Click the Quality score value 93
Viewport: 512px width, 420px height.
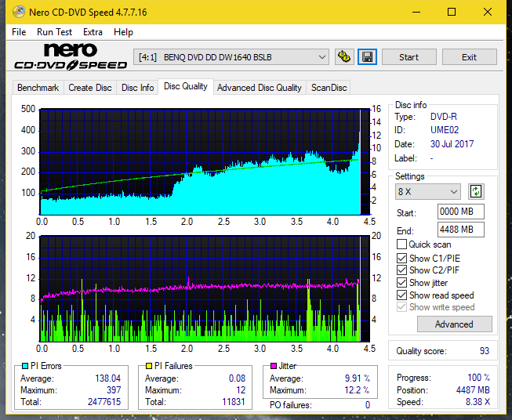pyautogui.click(x=485, y=351)
